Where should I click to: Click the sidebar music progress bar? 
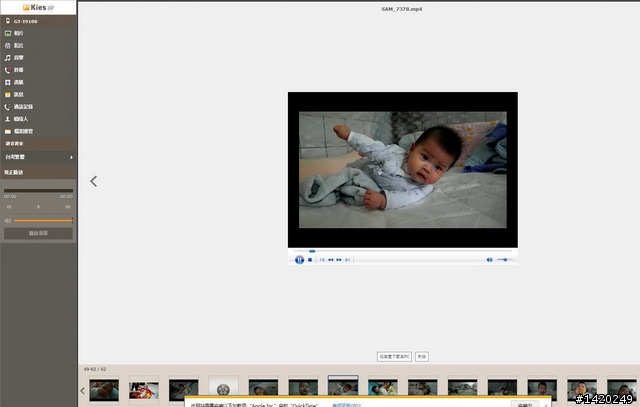(38, 191)
